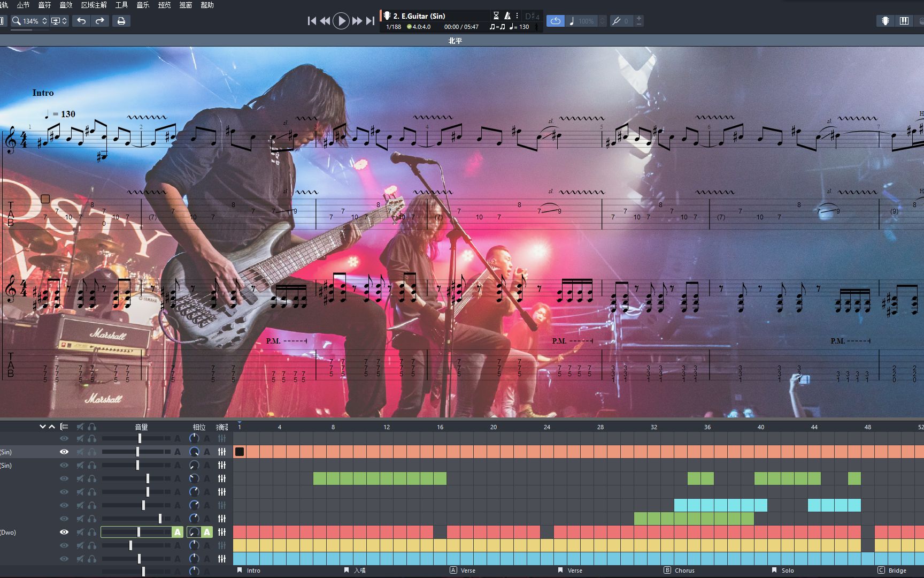The height and width of the screenshot is (578, 924).
Task: Click the zoom magnifier icon
Action: (17, 21)
